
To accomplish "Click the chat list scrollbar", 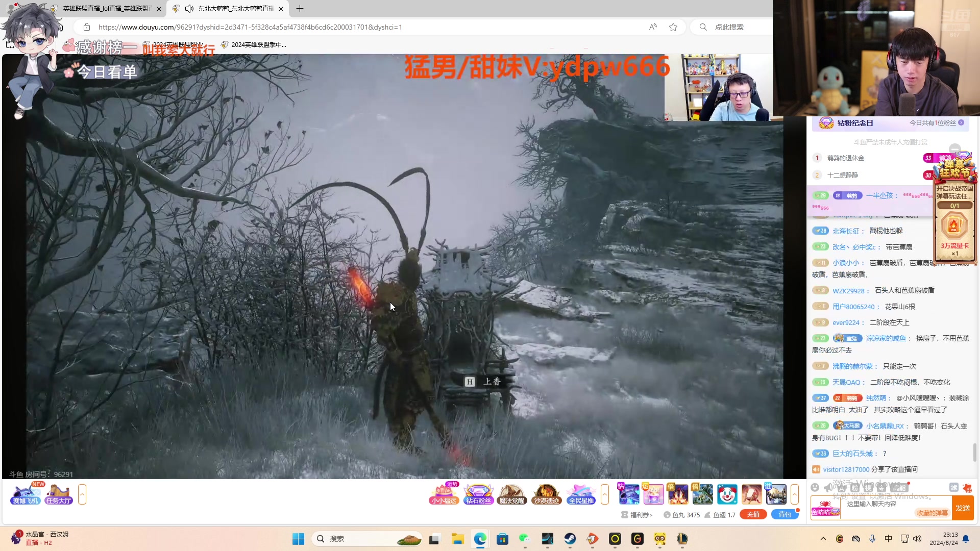I will click(975, 452).
